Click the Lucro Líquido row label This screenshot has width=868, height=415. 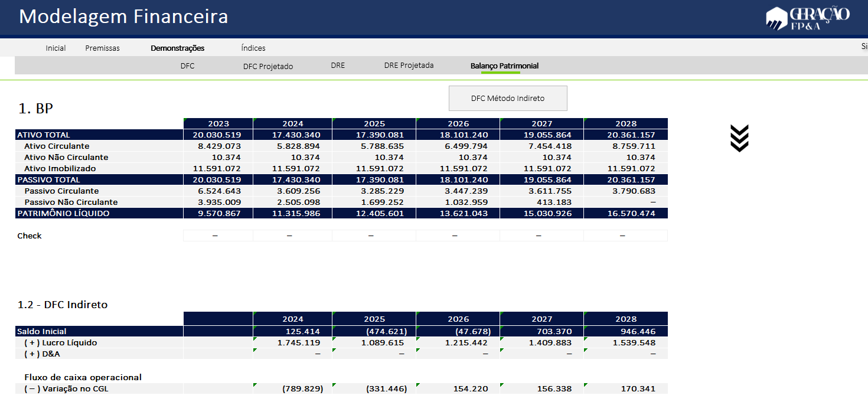click(x=60, y=342)
